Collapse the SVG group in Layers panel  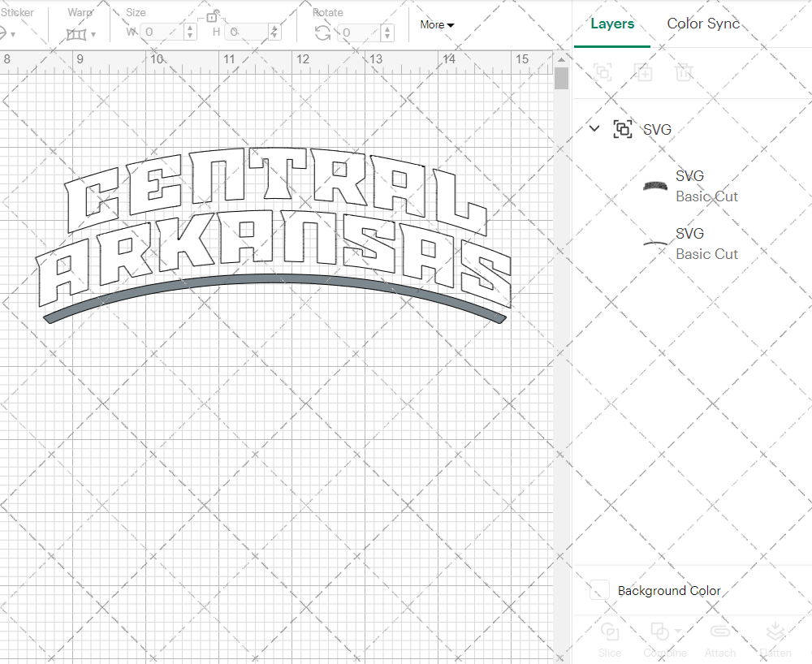(594, 128)
